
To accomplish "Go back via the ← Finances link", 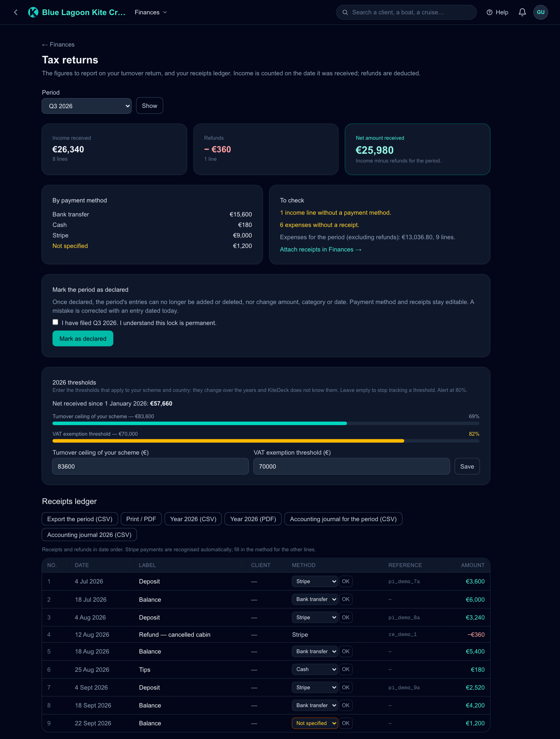I will click(x=58, y=44).
